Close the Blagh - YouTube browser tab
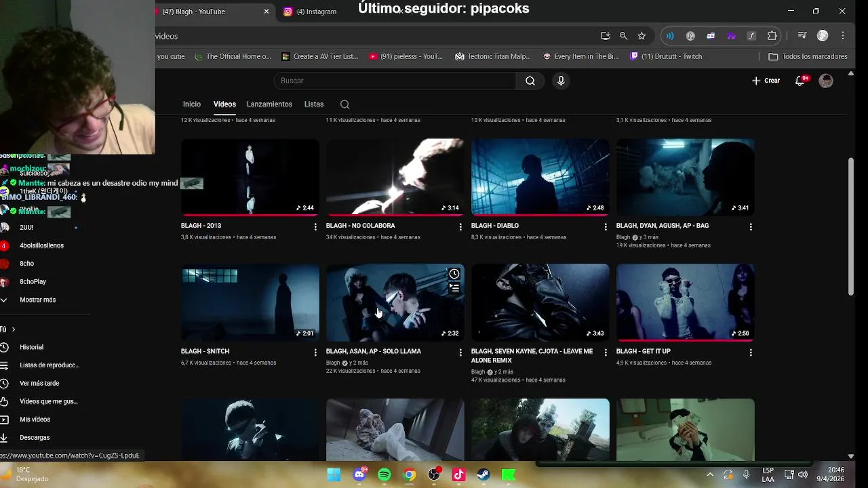 point(267,12)
